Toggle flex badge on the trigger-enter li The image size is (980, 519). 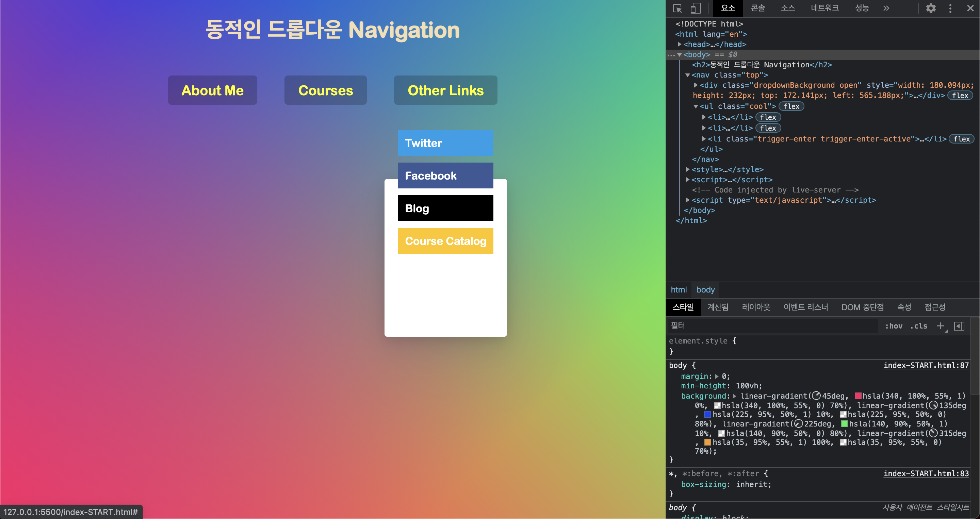962,139
